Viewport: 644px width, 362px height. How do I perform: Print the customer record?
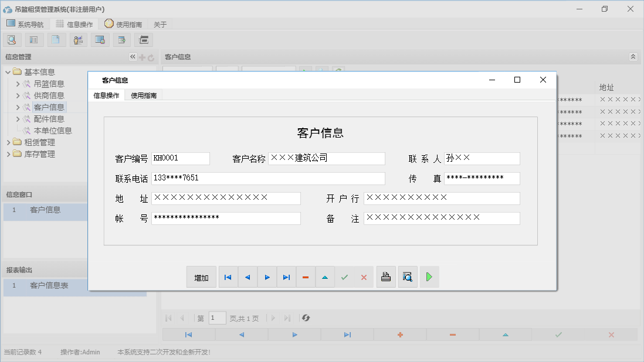click(x=386, y=277)
